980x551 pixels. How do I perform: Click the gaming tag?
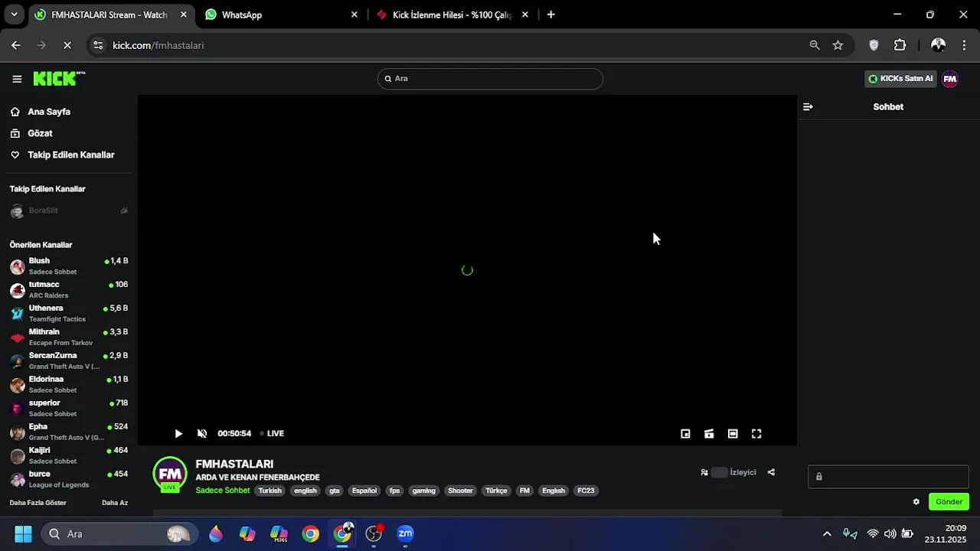423,491
